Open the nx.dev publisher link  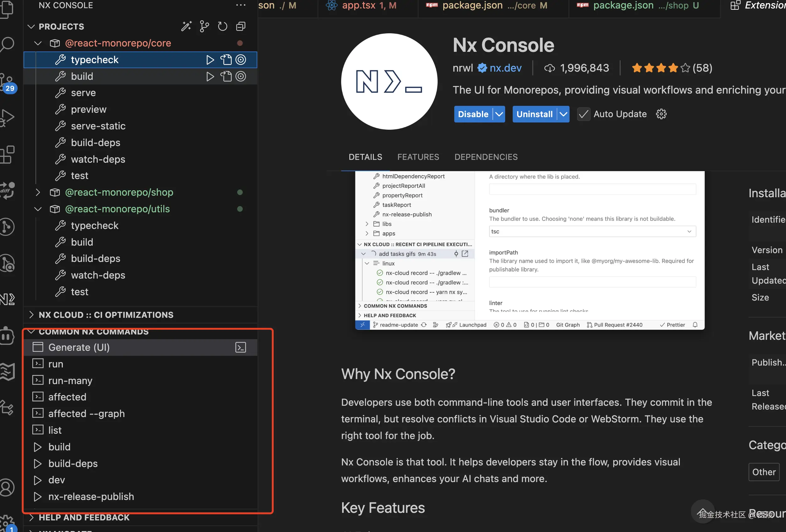pyautogui.click(x=505, y=68)
